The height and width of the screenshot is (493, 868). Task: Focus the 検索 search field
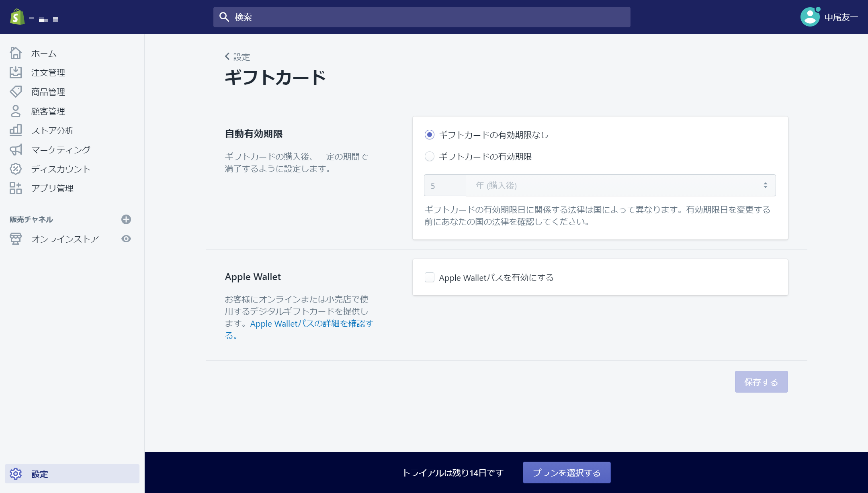coord(422,17)
